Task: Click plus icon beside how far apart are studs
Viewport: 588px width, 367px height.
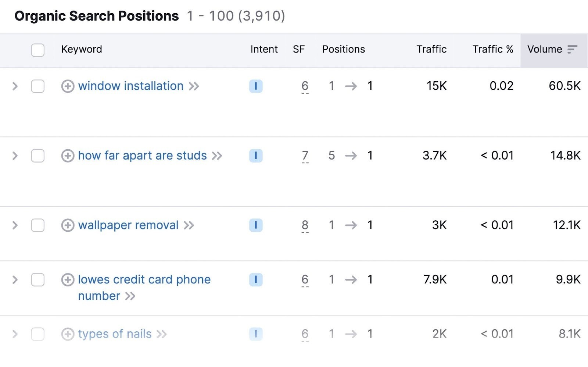Action: (x=68, y=156)
